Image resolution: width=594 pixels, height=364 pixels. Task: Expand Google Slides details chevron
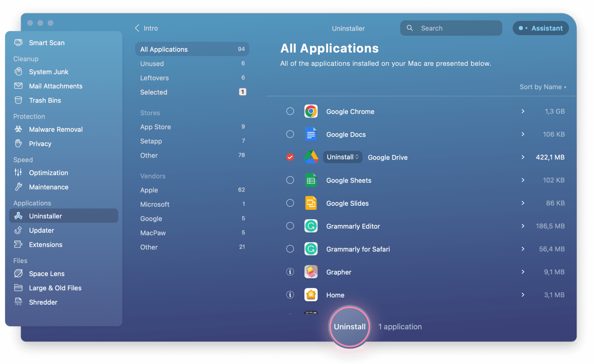pos(523,203)
